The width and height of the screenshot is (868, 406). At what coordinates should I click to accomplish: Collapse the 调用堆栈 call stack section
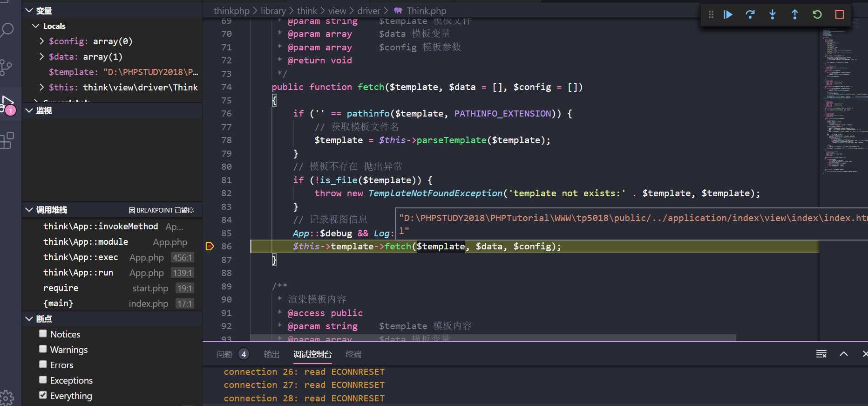click(x=29, y=210)
